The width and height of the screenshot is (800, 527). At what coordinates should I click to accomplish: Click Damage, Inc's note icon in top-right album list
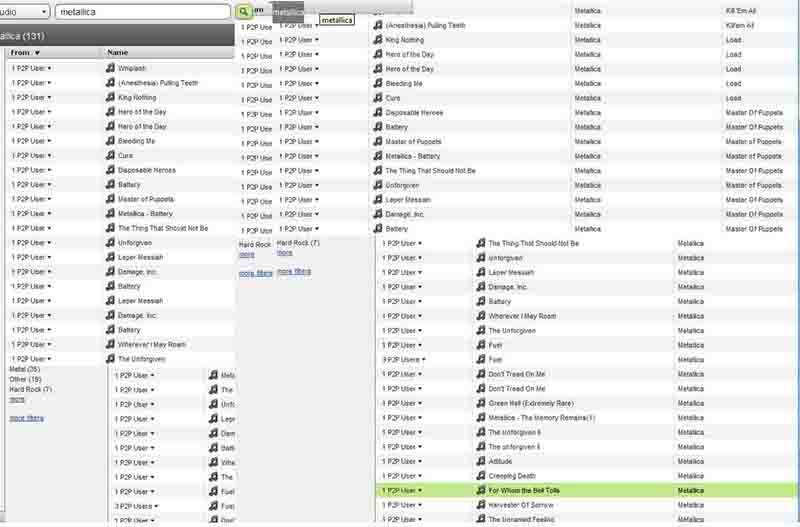point(378,214)
